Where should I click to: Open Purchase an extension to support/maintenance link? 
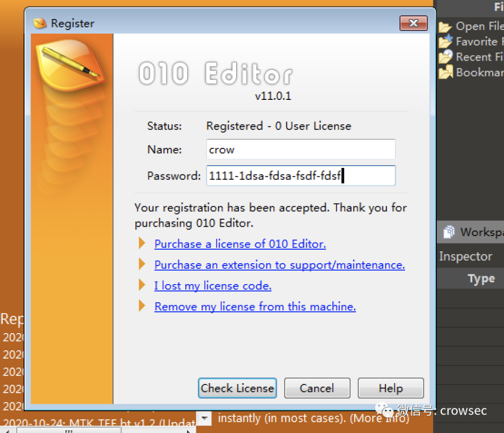280,265
